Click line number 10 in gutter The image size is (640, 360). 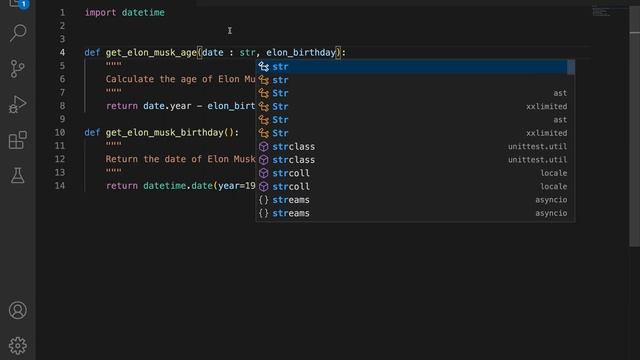point(60,133)
